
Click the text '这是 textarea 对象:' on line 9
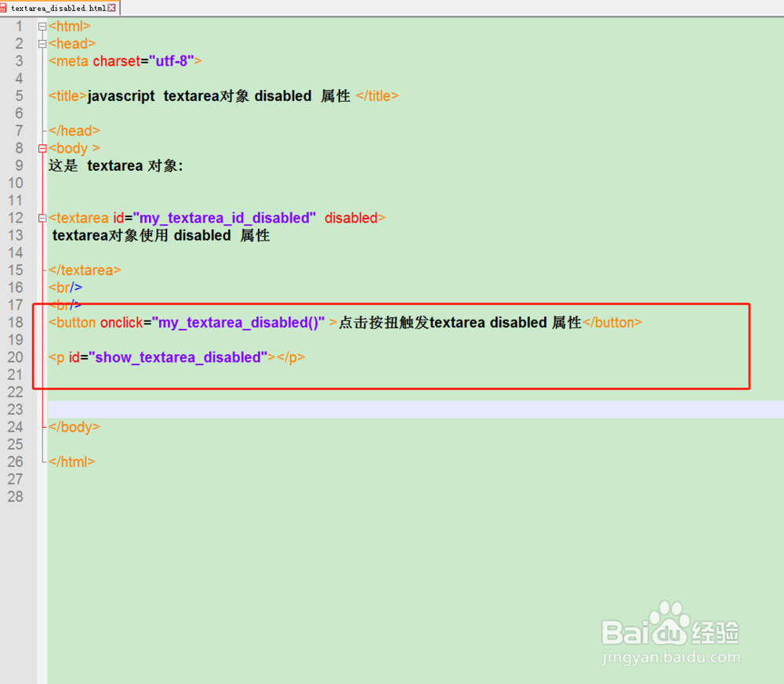116,165
